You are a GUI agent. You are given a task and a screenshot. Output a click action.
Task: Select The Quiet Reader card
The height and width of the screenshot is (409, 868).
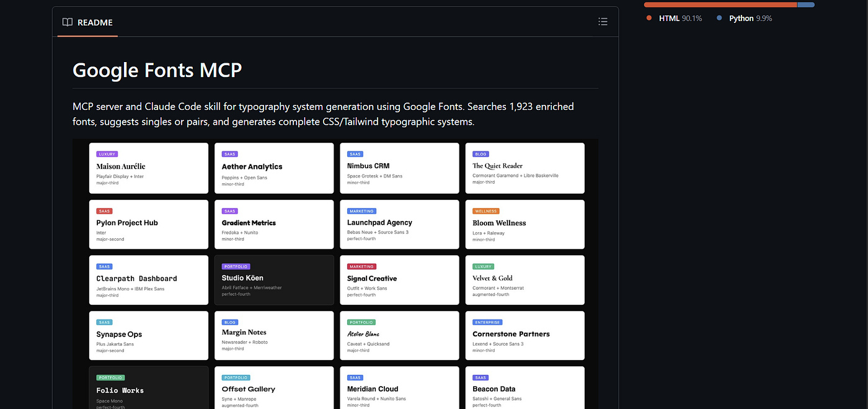[525, 168]
